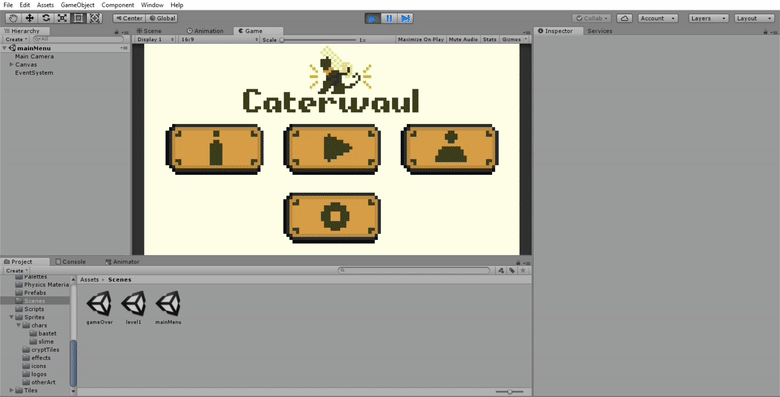Open the Layout dropdown
The width and height of the screenshot is (780, 397).
754,18
